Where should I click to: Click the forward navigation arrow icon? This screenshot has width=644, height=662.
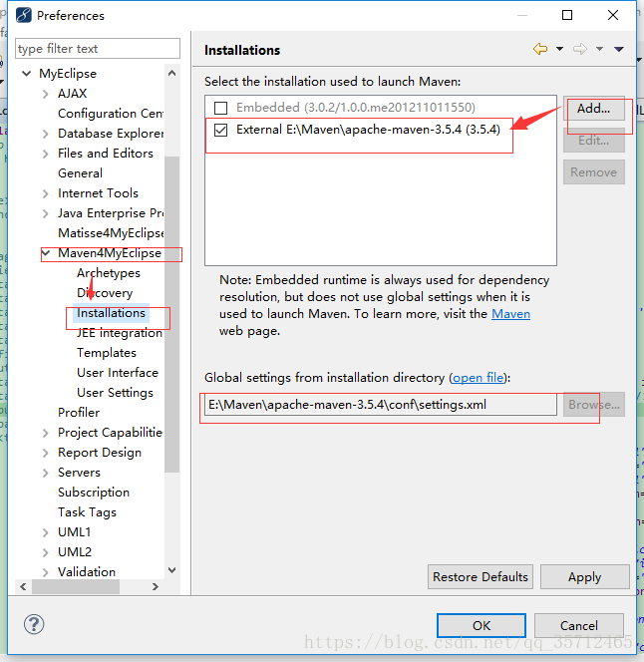[580, 49]
